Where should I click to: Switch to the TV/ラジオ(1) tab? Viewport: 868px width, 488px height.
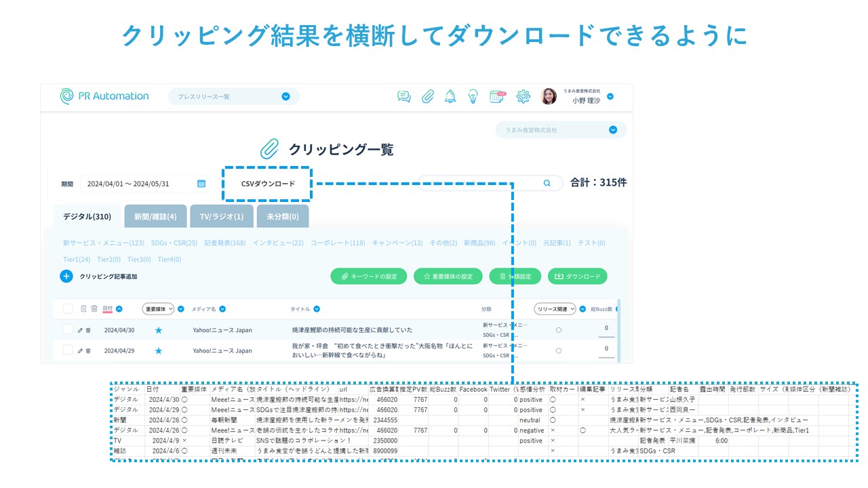[x=221, y=216]
